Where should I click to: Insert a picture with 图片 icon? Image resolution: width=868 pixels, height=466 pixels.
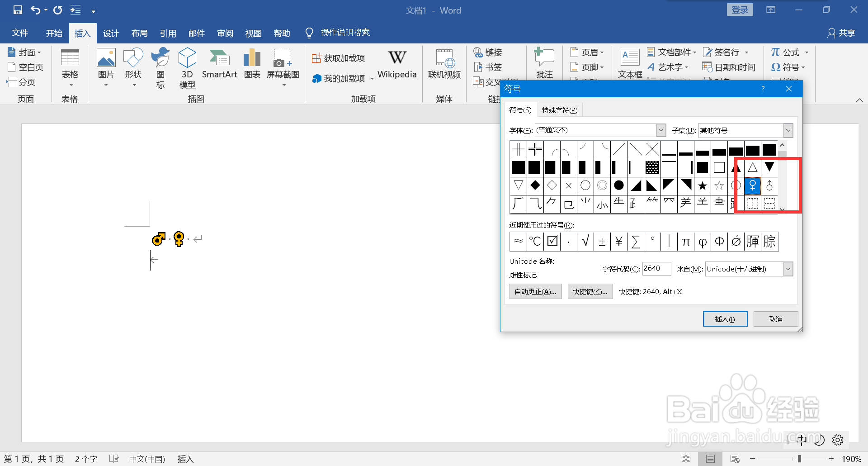106,68
